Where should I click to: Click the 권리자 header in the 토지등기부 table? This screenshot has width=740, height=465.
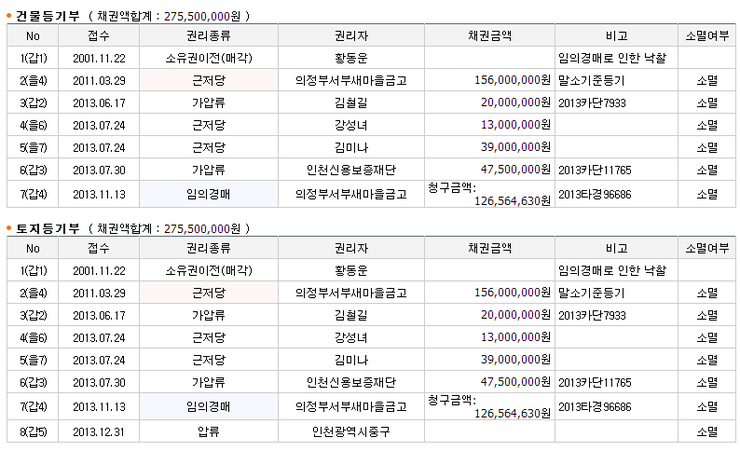(351, 248)
